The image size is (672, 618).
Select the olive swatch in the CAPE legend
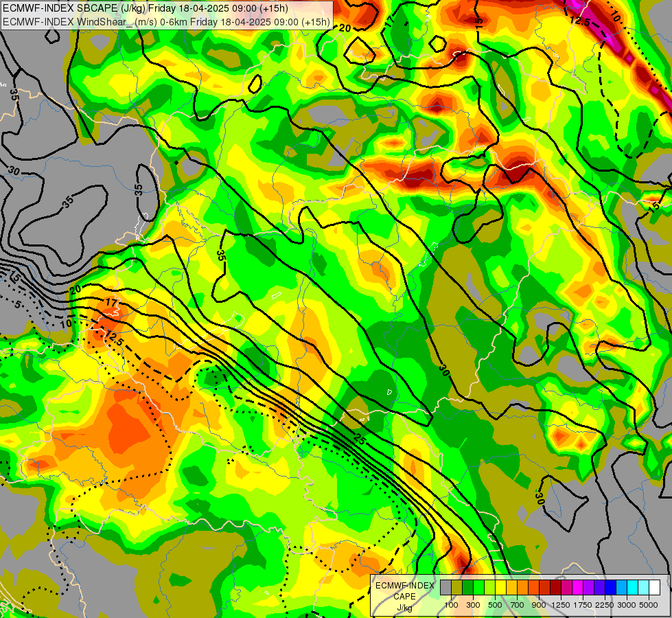(x=456, y=587)
